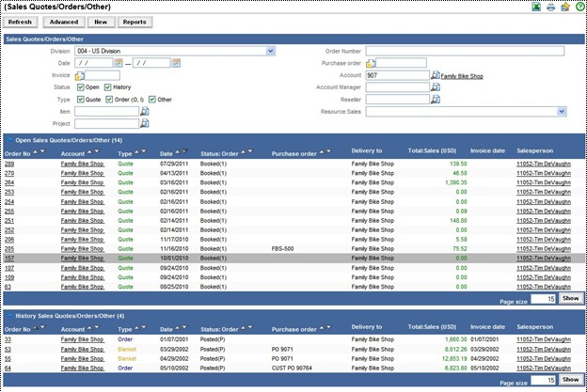
Task: Toggle the Quote type checkbox
Action: (x=80, y=99)
